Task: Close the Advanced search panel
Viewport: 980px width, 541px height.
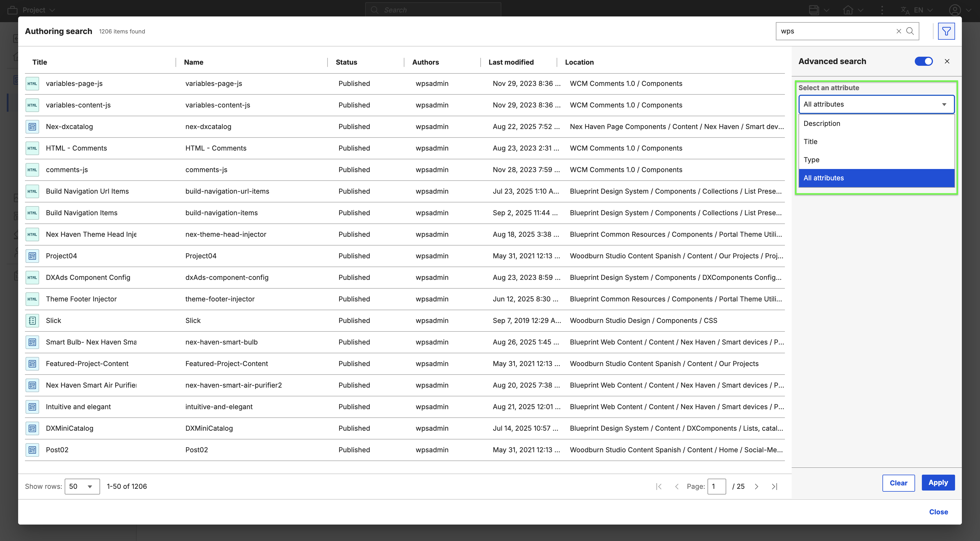Action: pos(947,61)
